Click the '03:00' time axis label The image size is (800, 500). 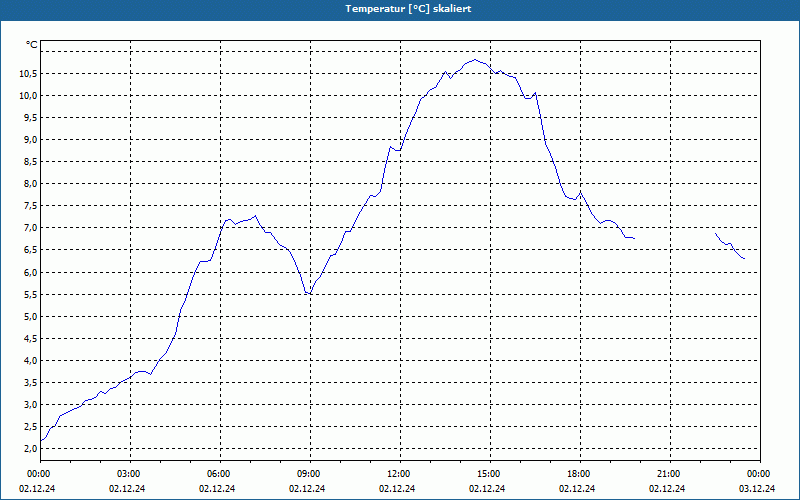coord(129,474)
